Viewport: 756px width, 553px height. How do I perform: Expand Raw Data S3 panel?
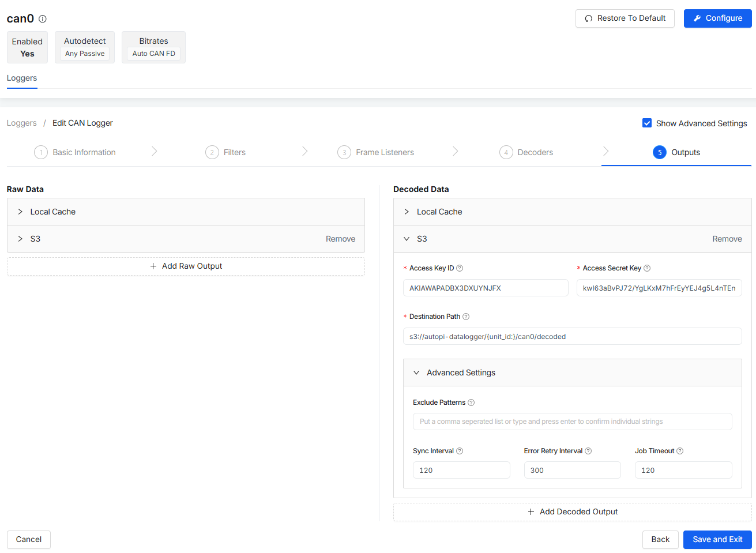(x=20, y=239)
